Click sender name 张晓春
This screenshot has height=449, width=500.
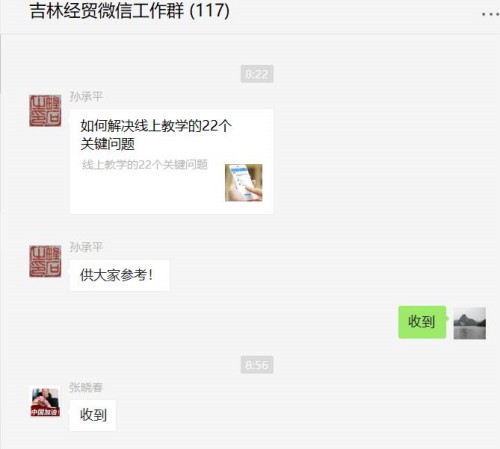86,387
